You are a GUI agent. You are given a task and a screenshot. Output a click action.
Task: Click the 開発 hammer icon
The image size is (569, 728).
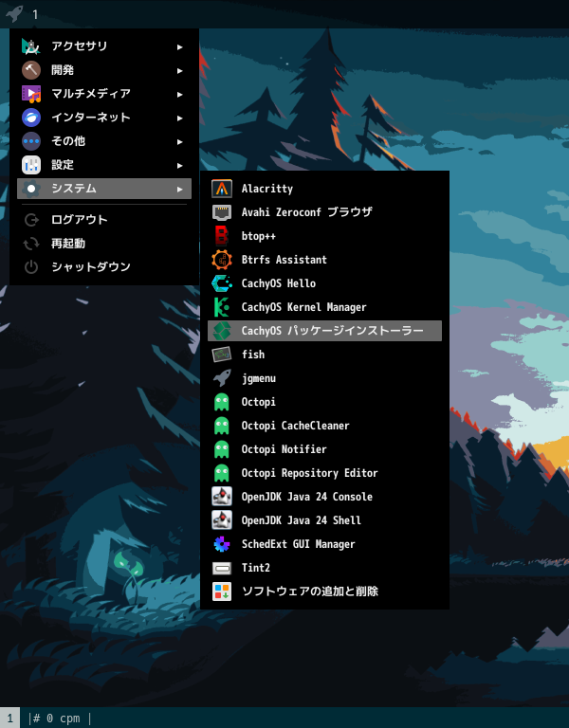31,70
